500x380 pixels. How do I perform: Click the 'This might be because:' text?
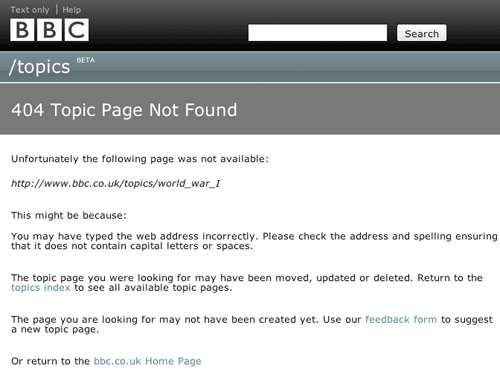pos(69,215)
